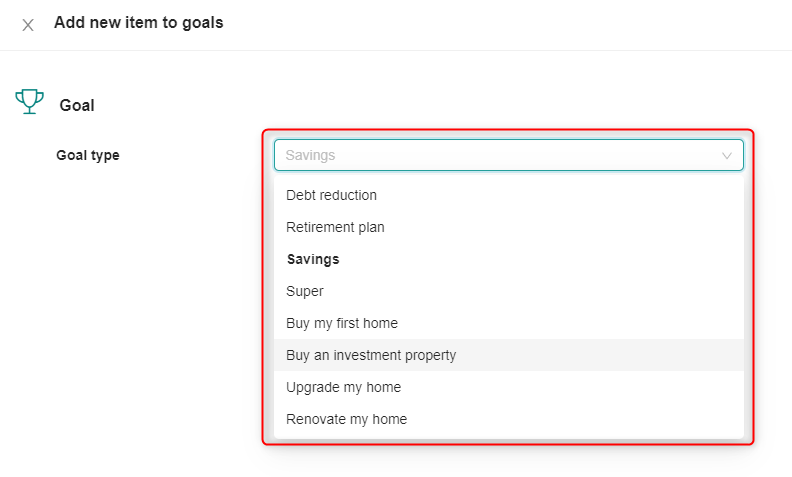
Task: Click the Add new item to goals title
Action: coord(138,23)
